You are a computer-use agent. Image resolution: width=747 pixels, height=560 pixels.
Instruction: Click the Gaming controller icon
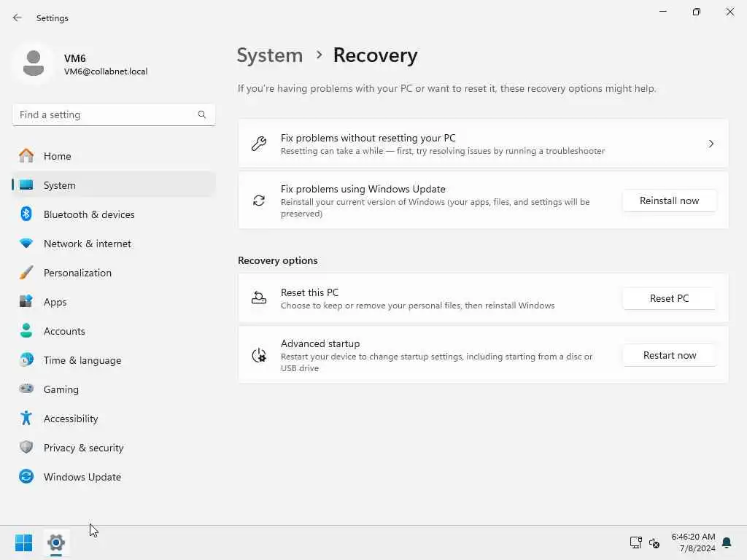[26, 389]
